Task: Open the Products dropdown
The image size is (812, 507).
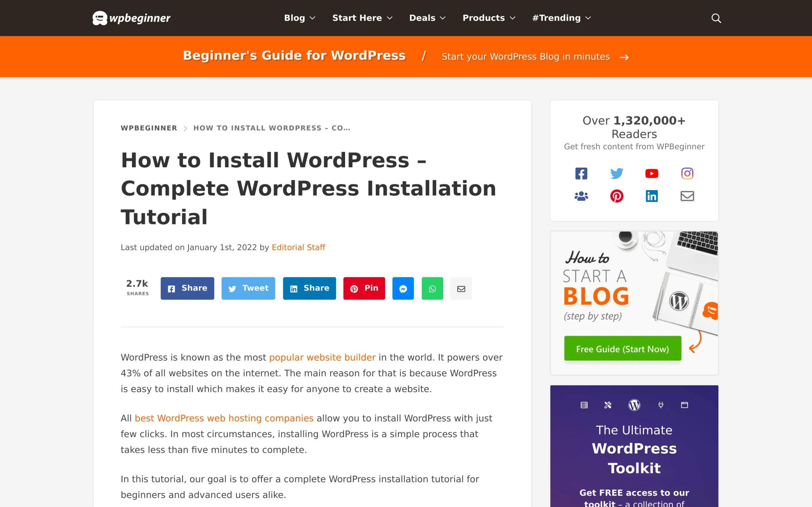Action: (488, 18)
